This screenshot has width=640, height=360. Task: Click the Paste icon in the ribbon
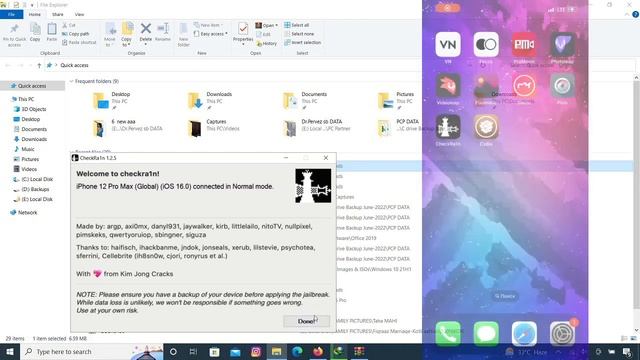click(x=52, y=32)
